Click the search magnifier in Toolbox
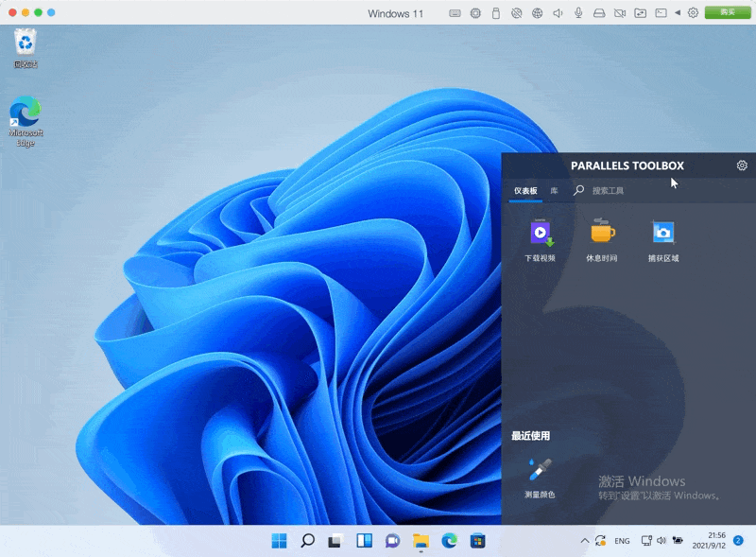Viewport: 756px width, 557px height. coord(578,190)
